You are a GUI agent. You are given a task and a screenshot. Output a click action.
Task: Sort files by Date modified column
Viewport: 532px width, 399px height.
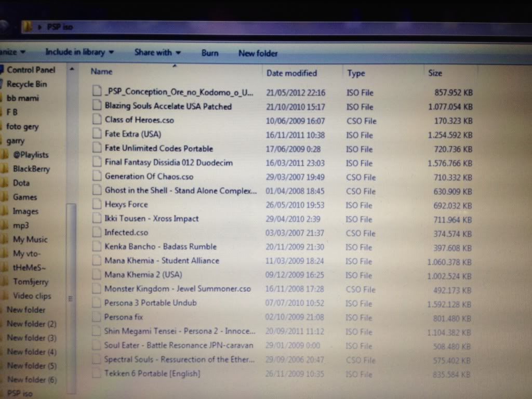[291, 73]
